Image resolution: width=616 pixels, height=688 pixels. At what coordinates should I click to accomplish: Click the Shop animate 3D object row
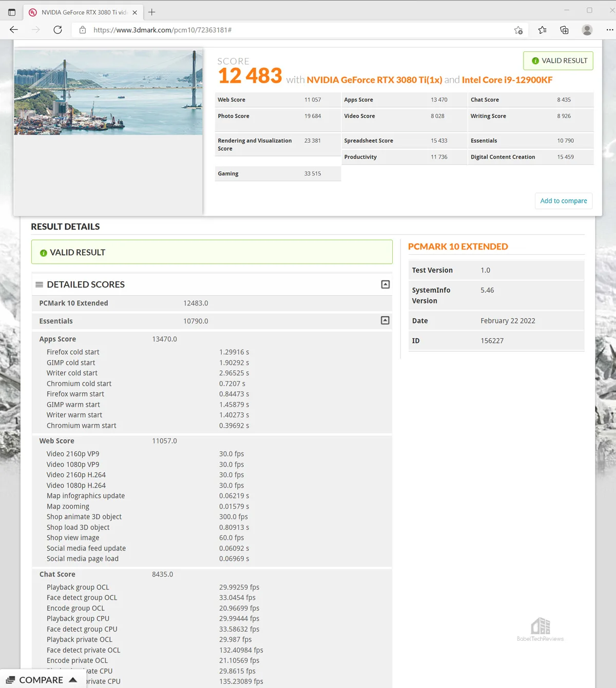coord(212,517)
